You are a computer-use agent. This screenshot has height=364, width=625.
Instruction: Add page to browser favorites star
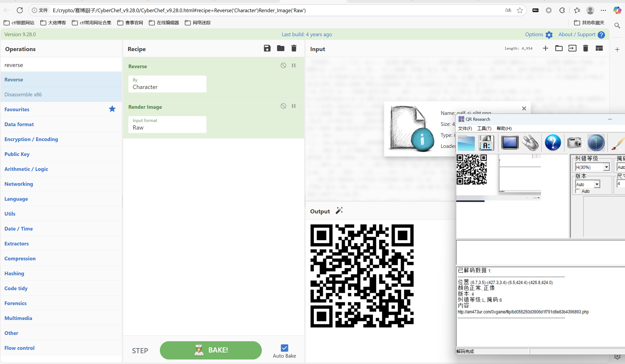pos(520,10)
